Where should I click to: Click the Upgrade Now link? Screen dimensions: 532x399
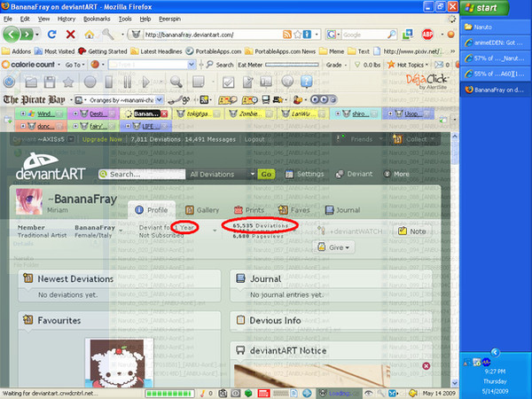click(102, 139)
